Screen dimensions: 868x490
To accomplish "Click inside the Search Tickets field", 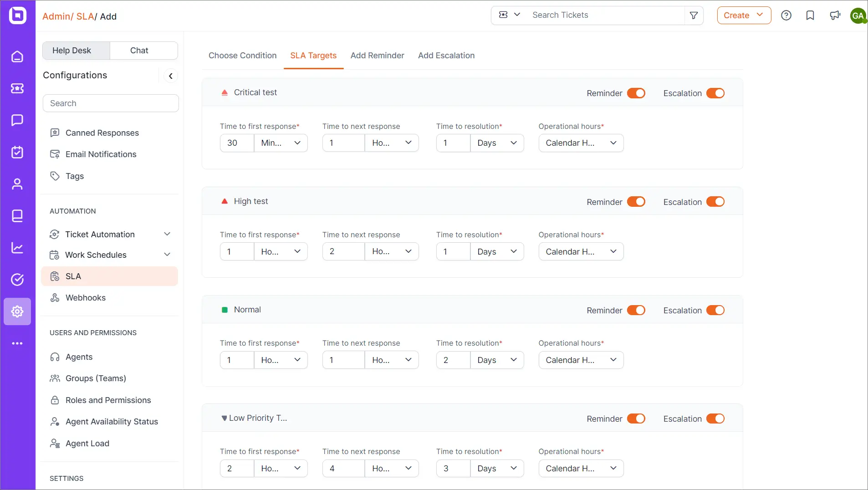I will [592, 15].
